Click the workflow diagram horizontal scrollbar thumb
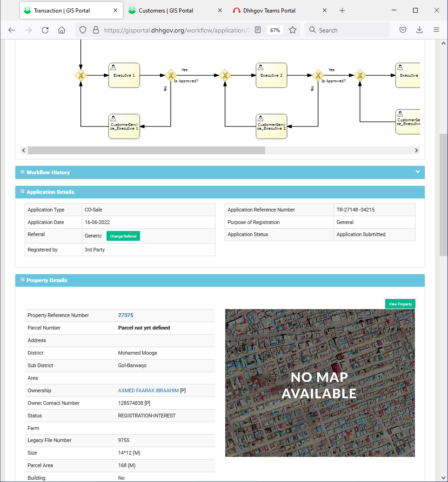 (x=147, y=150)
